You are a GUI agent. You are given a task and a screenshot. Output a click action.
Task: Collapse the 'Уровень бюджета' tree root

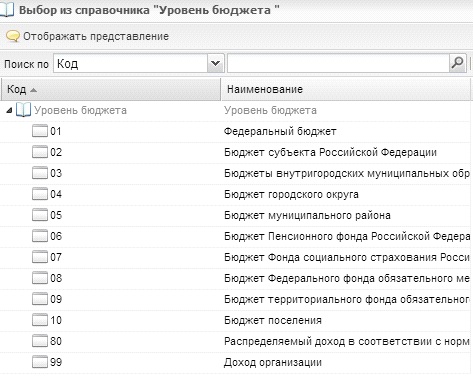click(9, 110)
